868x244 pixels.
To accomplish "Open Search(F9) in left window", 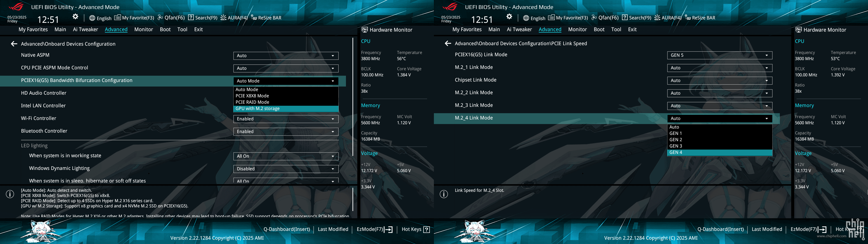I will (203, 18).
